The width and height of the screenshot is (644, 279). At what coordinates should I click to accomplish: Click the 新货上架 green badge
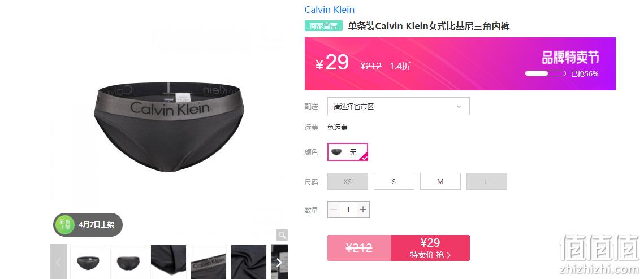(65, 224)
